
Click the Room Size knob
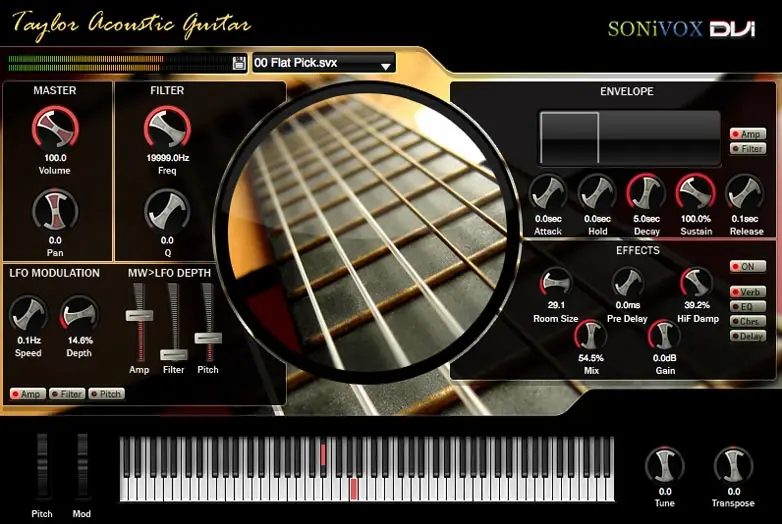556,283
